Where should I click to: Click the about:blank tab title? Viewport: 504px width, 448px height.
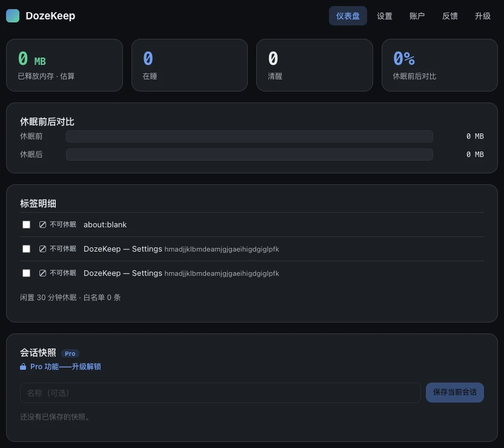pyautogui.click(x=105, y=224)
